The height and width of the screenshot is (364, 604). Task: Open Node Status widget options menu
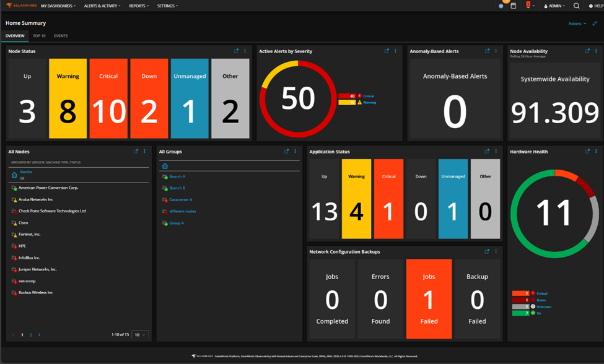click(245, 51)
